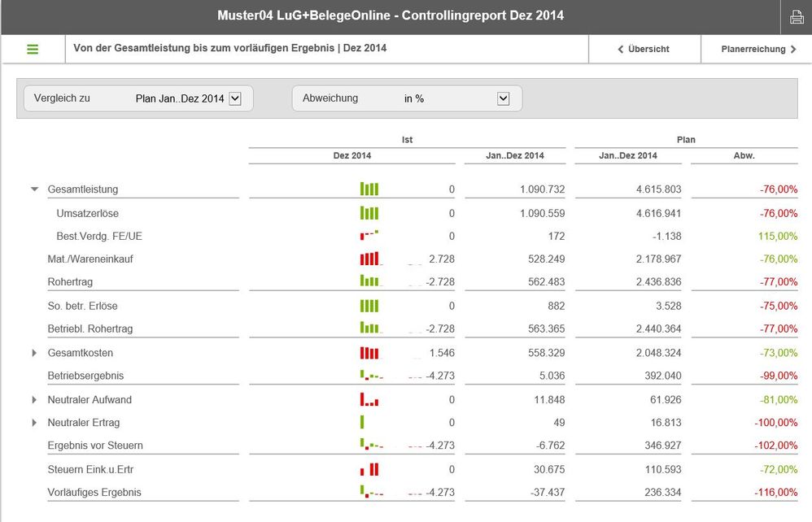Click the Gesamtleistung sparkline bar chart

369,189
